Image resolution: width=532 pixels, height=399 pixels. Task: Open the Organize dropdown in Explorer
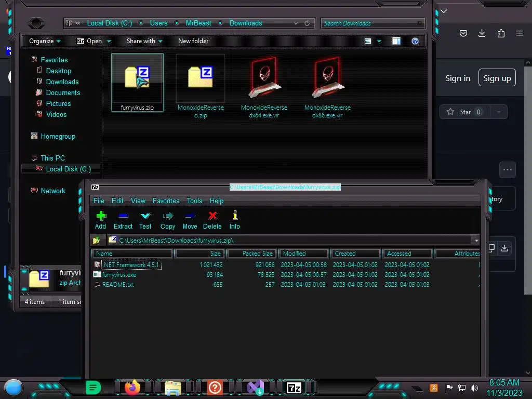click(45, 41)
